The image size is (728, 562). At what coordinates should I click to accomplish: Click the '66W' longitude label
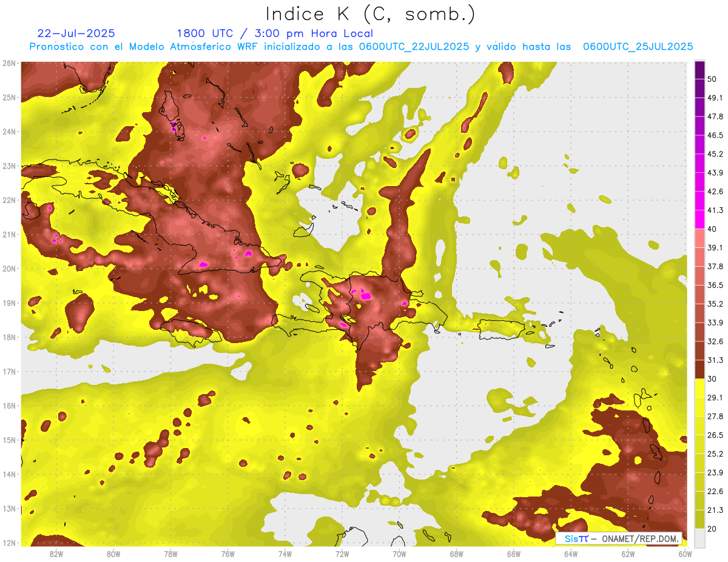coord(513,554)
